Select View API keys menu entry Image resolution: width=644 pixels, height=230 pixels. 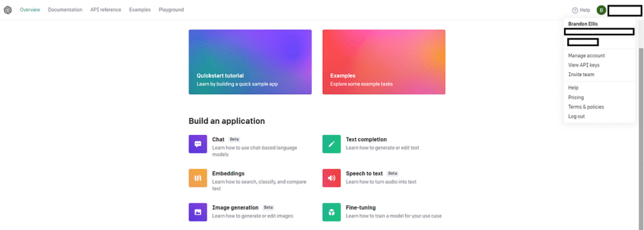click(x=584, y=65)
